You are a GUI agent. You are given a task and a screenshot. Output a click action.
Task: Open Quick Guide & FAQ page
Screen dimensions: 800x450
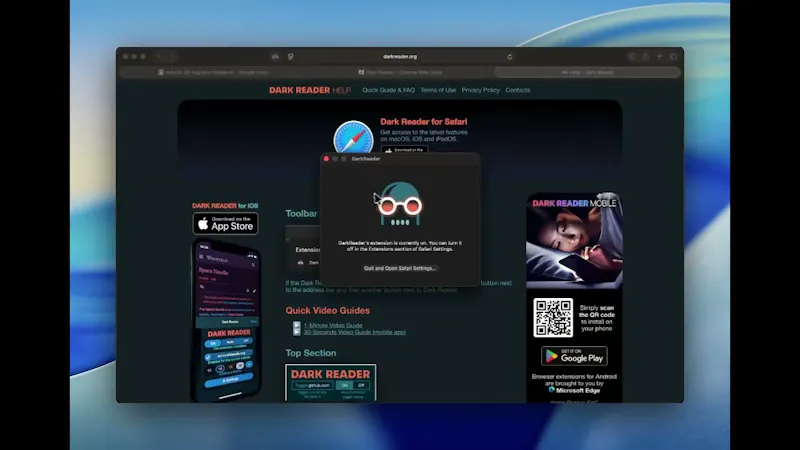tap(388, 90)
